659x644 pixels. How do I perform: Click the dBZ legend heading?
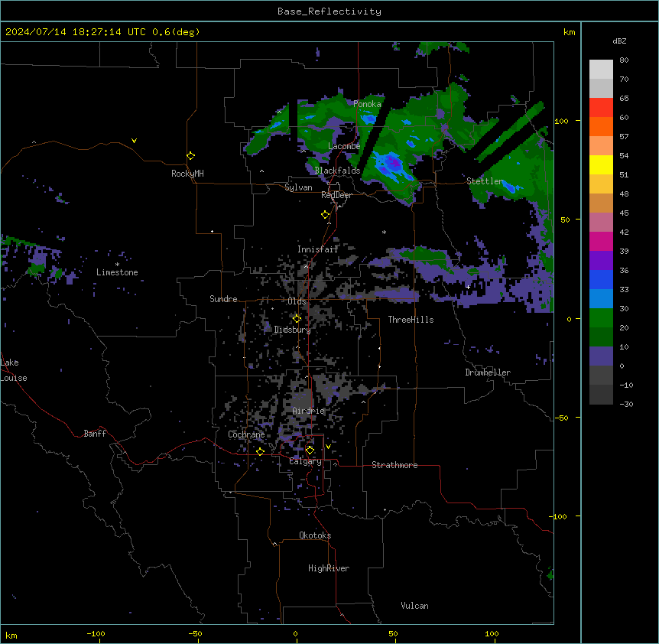coord(619,41)
